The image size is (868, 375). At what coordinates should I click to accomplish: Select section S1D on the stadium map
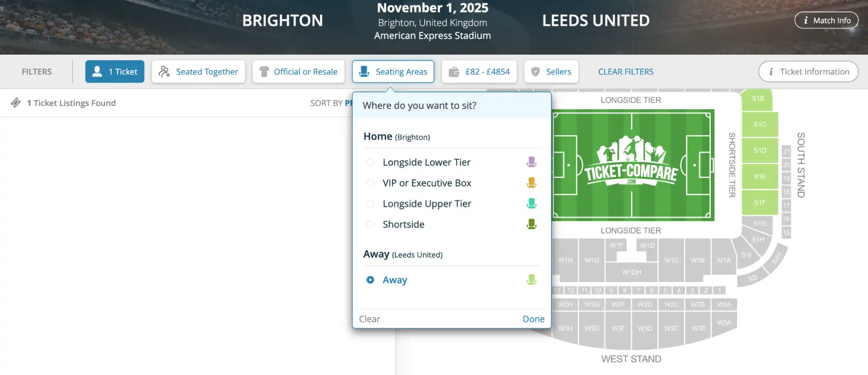pos(760,150)
